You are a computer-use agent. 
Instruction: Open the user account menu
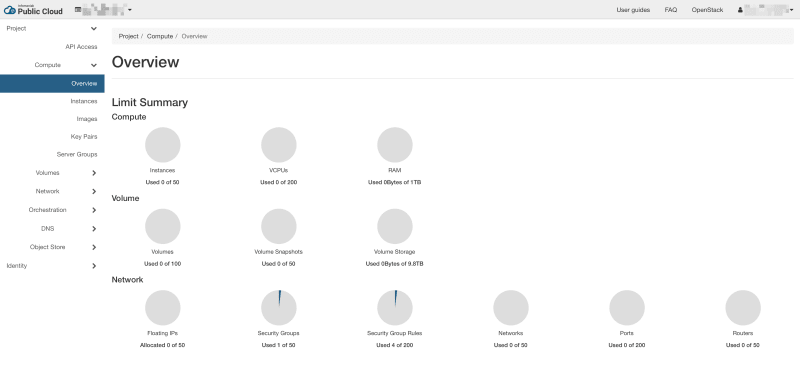766,10
